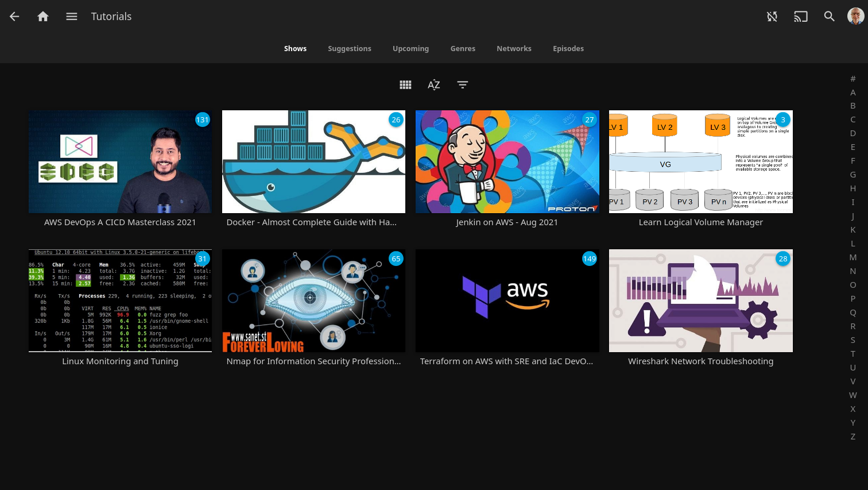This screenshot has height=490, width=868.
Task: Click the 'Docker - Almost Complete Guide' title
Action: click(312, 222)
